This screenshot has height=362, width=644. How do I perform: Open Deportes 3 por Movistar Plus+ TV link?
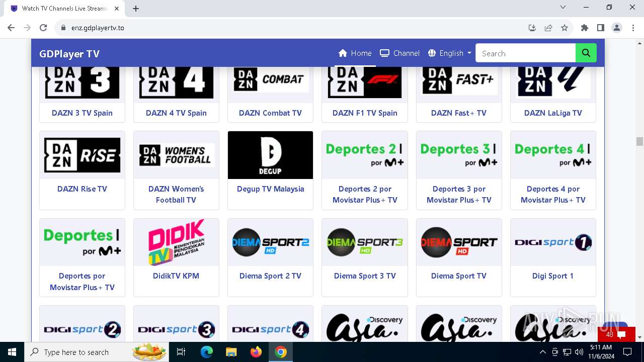point(459,195)
